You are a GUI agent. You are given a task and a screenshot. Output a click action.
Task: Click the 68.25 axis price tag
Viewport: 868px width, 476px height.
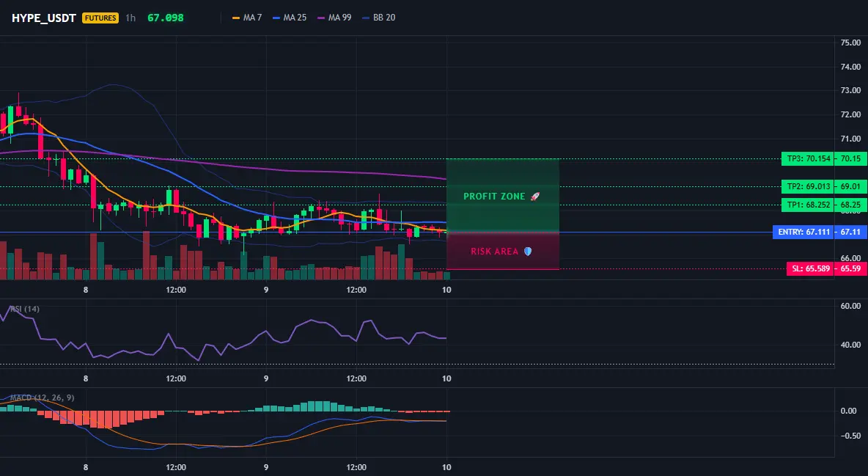tap(851, 205)
